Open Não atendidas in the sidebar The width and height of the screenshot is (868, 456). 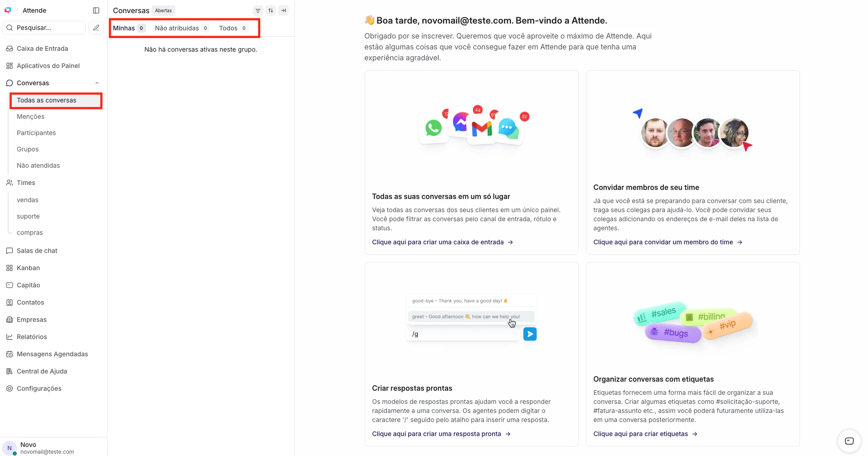[38, 165]
